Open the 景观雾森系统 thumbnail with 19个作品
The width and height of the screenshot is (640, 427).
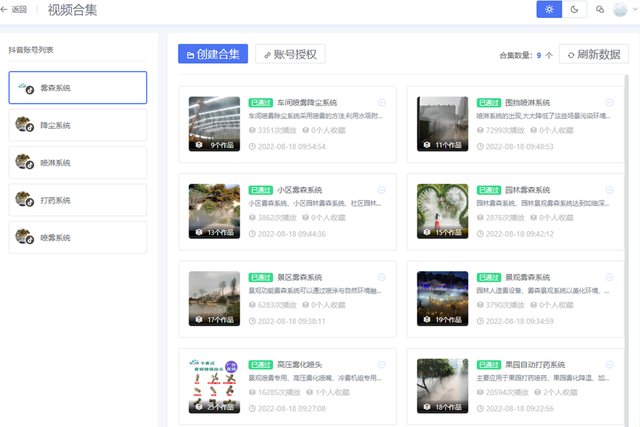pyautogui.click(x=442, y=298)
